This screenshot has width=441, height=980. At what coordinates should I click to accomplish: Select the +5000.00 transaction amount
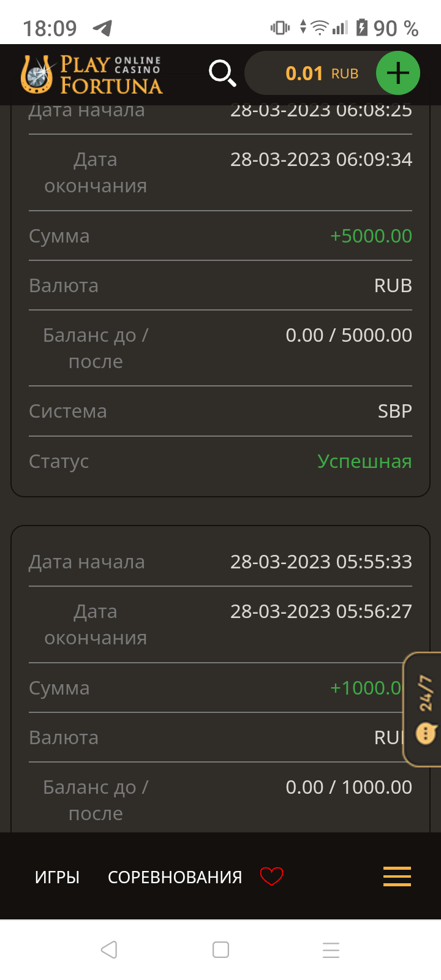click(x=371, y=236)
